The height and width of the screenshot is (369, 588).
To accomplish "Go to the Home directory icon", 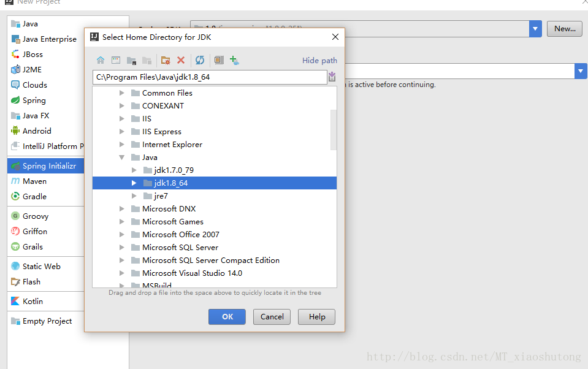I will 101,60.
